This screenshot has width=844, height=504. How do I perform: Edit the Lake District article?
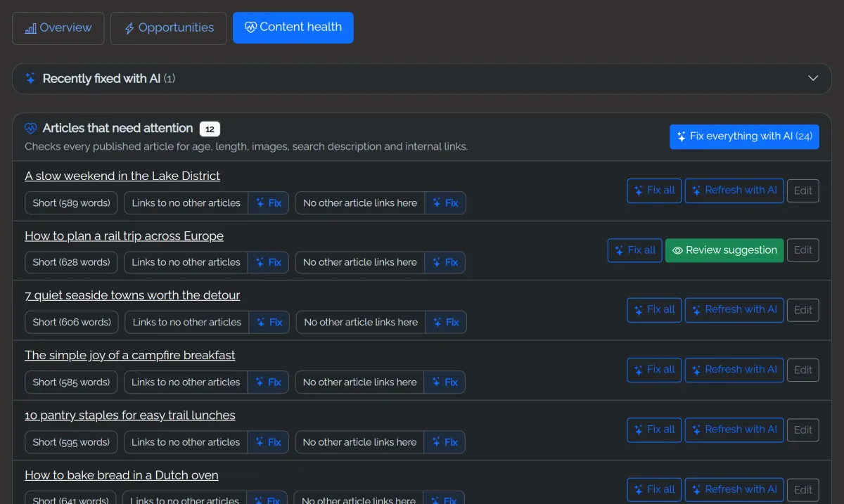click(x=803, y=190)
